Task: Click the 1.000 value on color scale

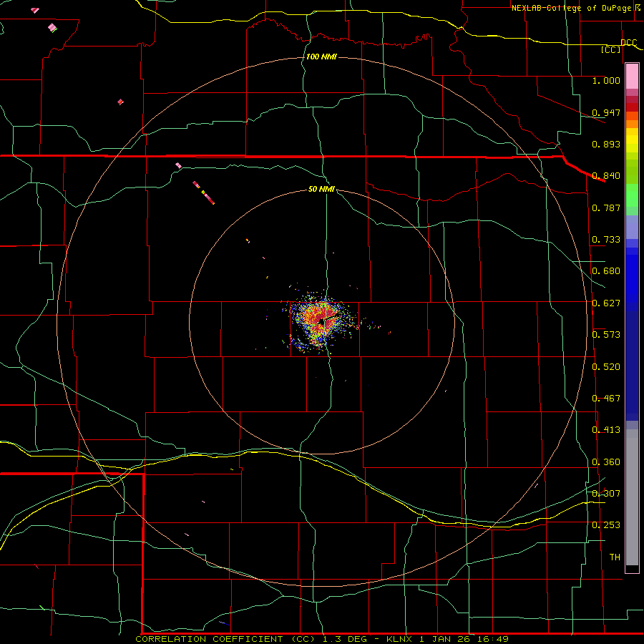Action: [x=606, y=80]
